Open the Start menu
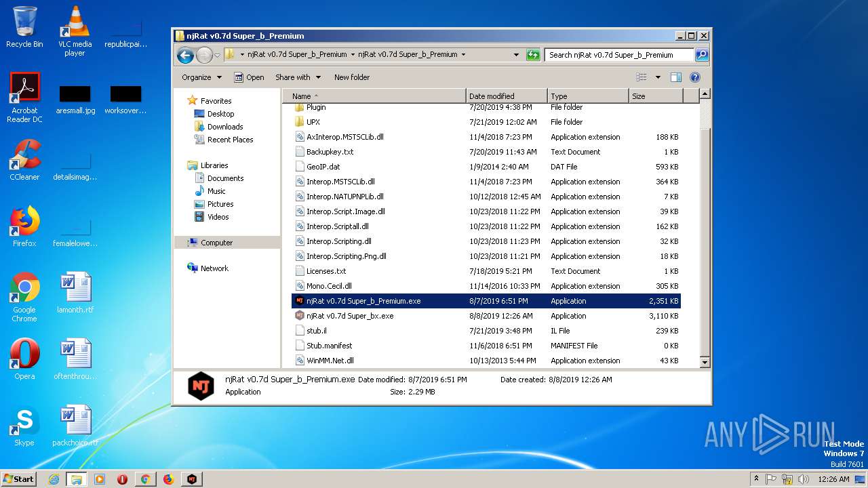Image resolution: width=868 pixels, height=488 pixels. point(19,479)
